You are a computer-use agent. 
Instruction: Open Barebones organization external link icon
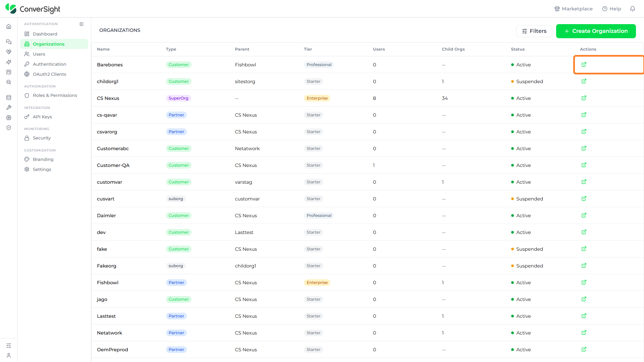click(x=584, y=64)
